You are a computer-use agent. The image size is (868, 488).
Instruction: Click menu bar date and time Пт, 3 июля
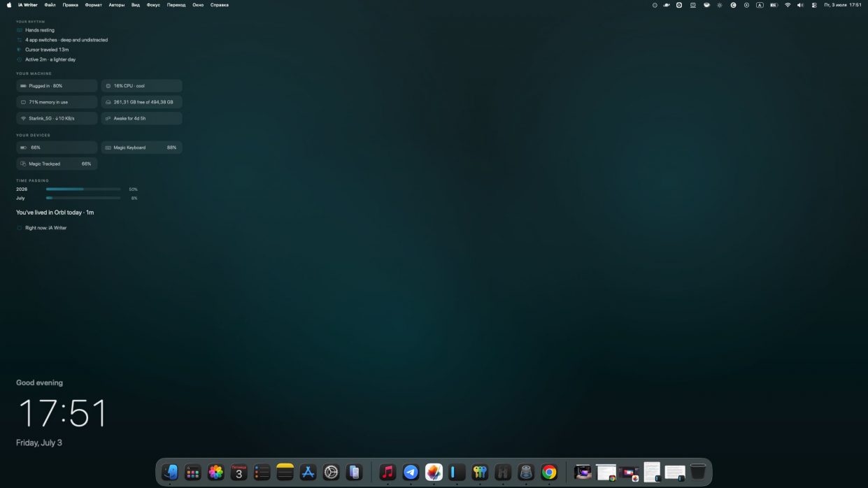click(x=843, y=5)
